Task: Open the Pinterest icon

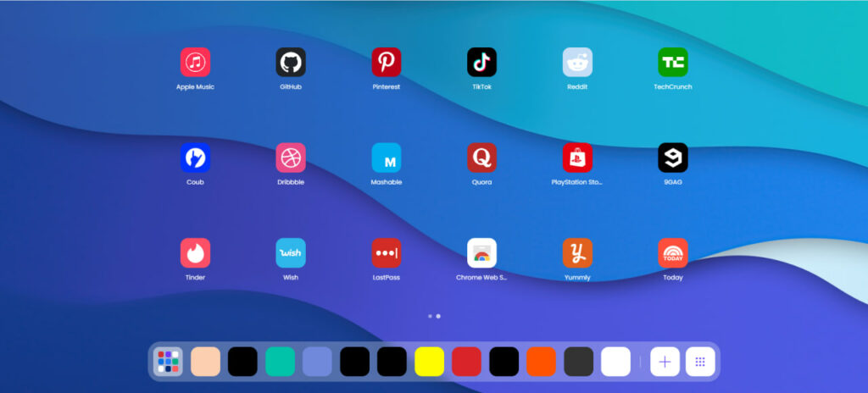Action: [387, 62]
